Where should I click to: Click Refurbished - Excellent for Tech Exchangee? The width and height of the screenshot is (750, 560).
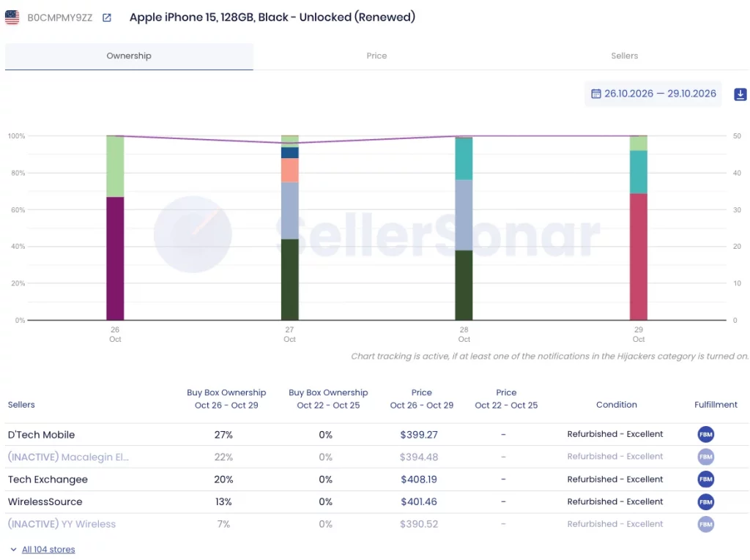615,479
